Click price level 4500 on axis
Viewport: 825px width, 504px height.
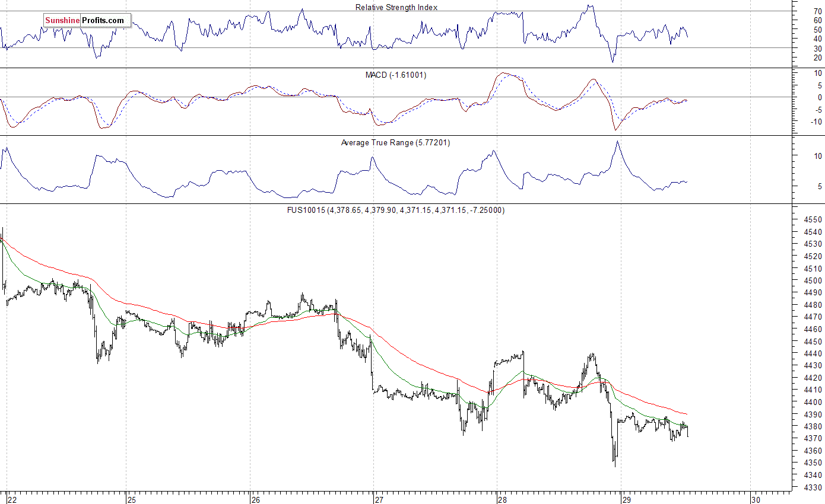[x=813, y=280]
